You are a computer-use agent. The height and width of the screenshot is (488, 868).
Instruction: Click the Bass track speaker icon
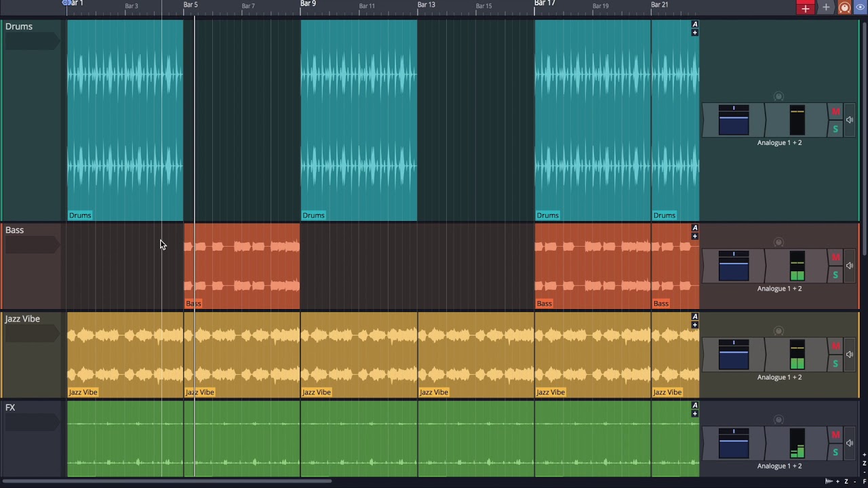pyautogui.click(x=849, y=266)
